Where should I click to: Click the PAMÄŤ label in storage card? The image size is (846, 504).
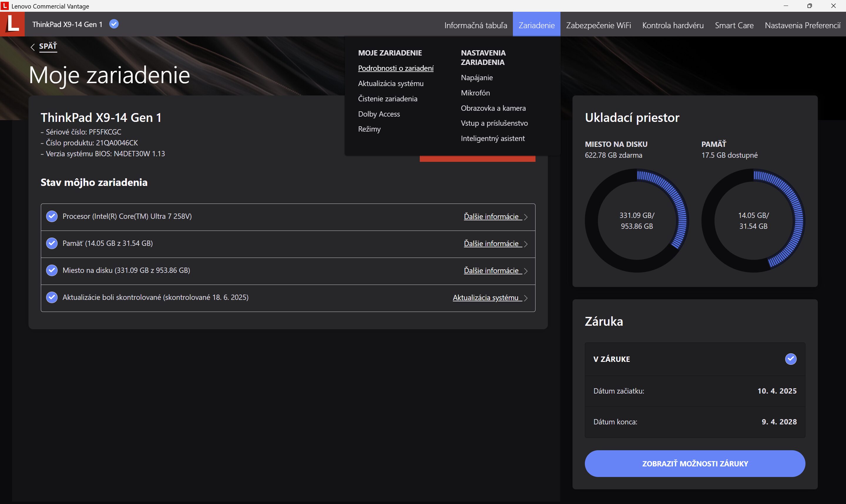(714, 144)
